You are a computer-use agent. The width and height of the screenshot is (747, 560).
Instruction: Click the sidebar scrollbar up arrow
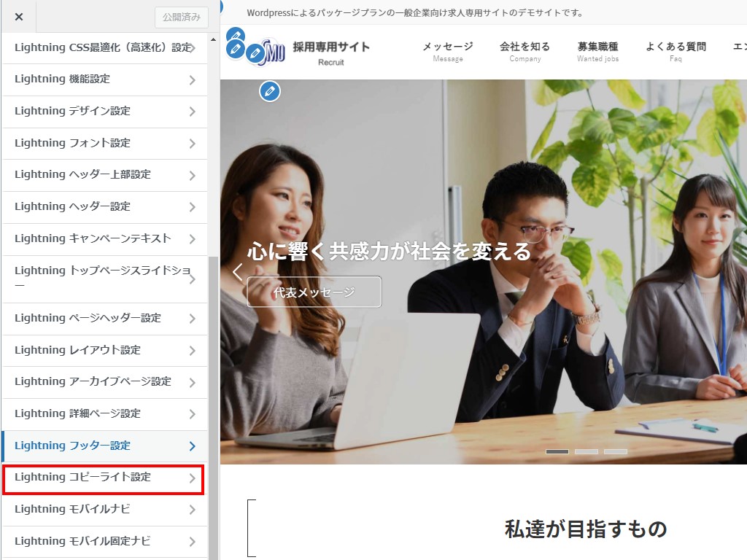coord(213,39)
